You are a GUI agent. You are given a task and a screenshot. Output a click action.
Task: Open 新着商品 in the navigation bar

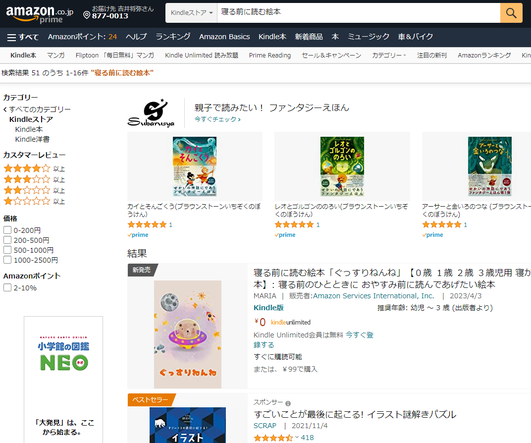309,37
